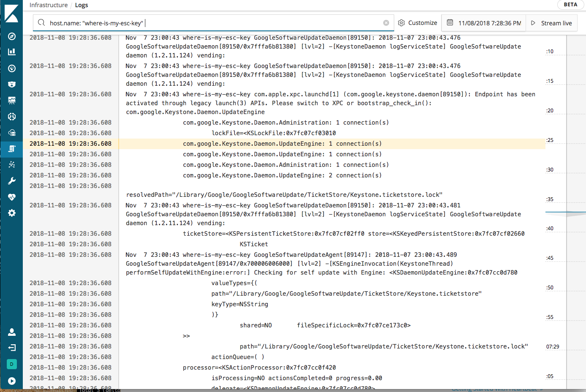Jump to the :35 minimap time marker
The image size is (586, 392).
pyautogui.click(x=550, y=199)
